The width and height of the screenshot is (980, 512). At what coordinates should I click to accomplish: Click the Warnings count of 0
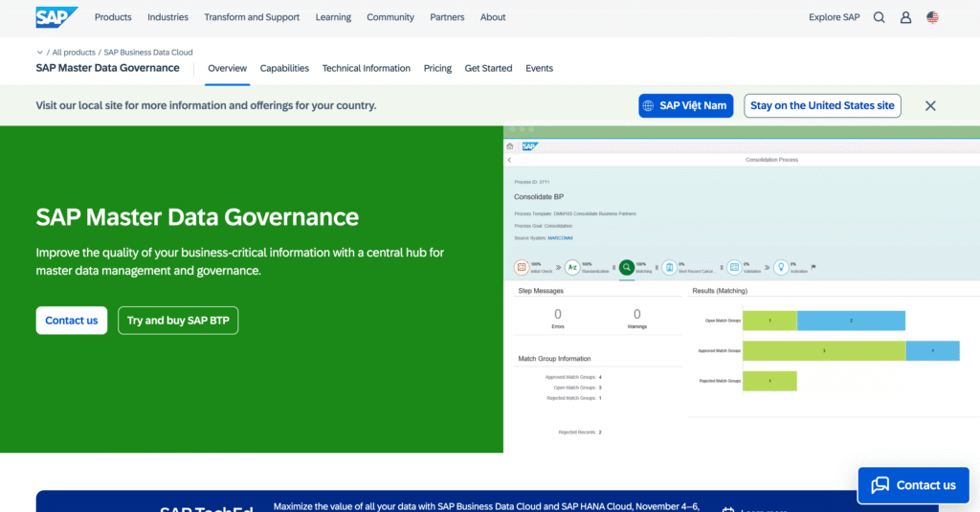tap(636, 315)
